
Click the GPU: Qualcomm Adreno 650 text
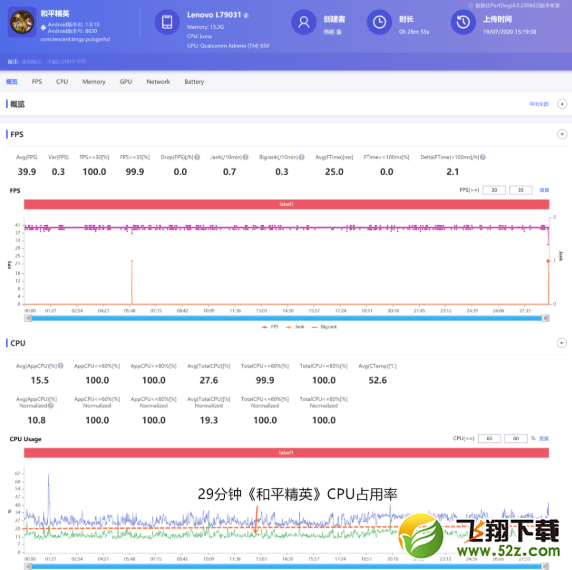pos(228,46)
